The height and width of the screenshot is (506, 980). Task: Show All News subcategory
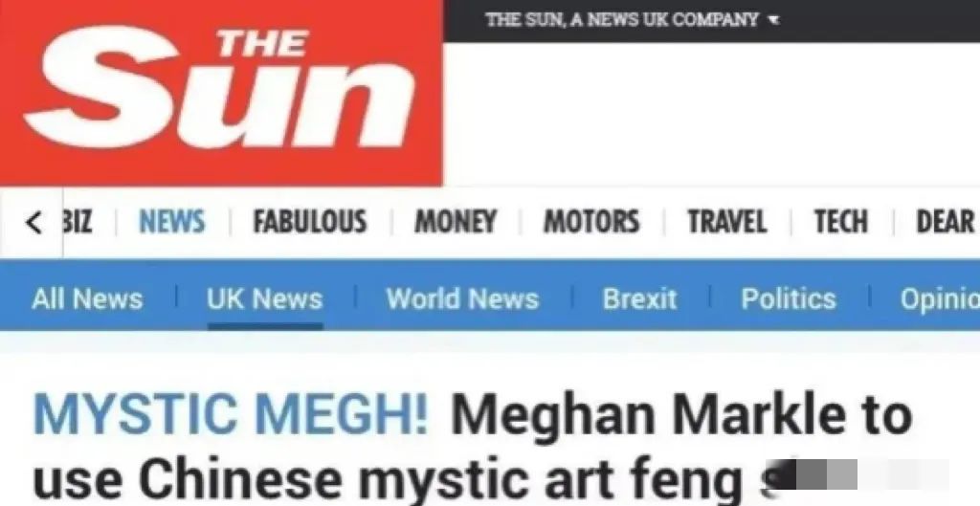[87, 298]
